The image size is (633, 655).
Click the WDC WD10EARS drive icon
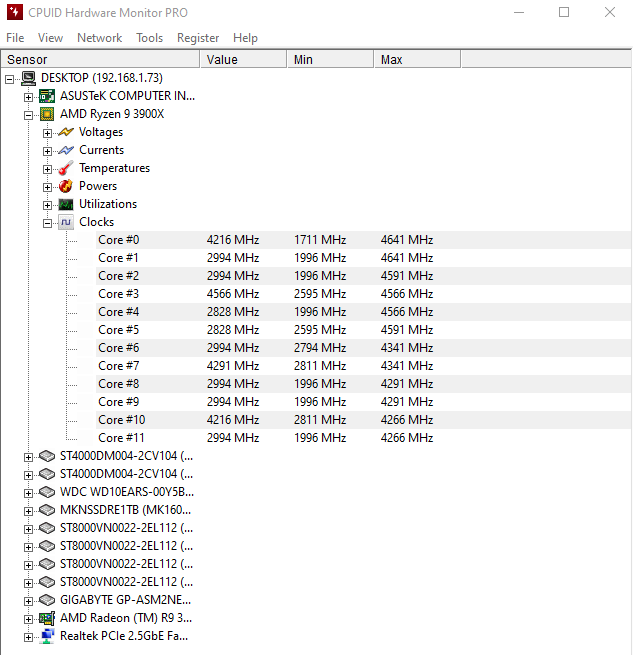47,492
